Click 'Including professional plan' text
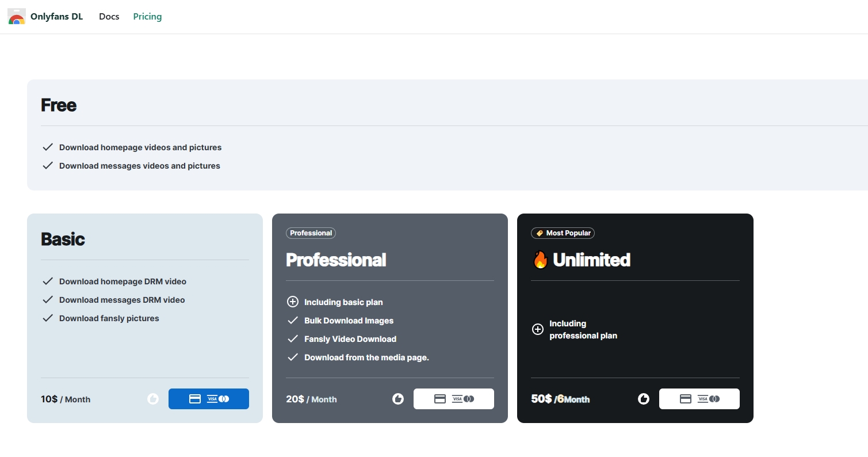The width and height of the screenshot is (868, 457). (x=583, y=330)
